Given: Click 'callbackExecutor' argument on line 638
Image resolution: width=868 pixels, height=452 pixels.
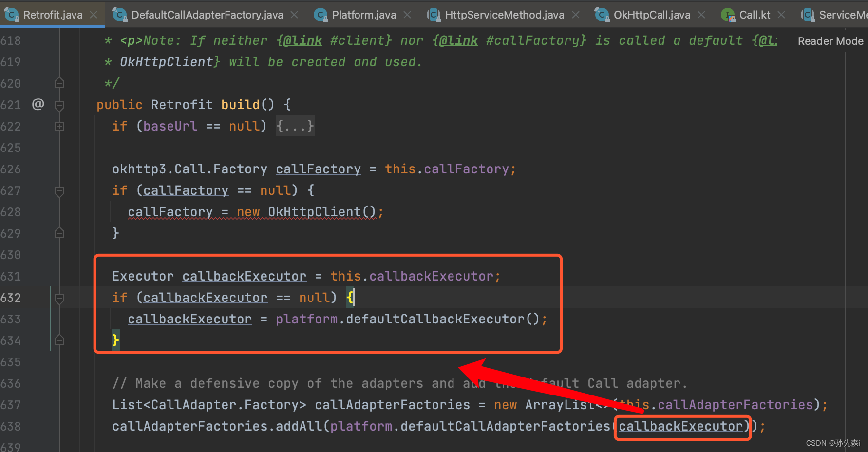Looking at the screenshot, I should (x=681, y=426).
